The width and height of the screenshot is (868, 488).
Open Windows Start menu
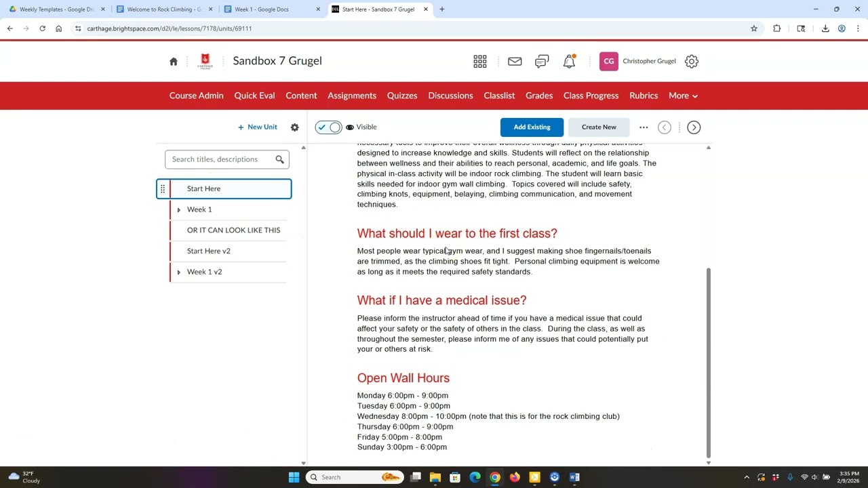click(294, 477)
